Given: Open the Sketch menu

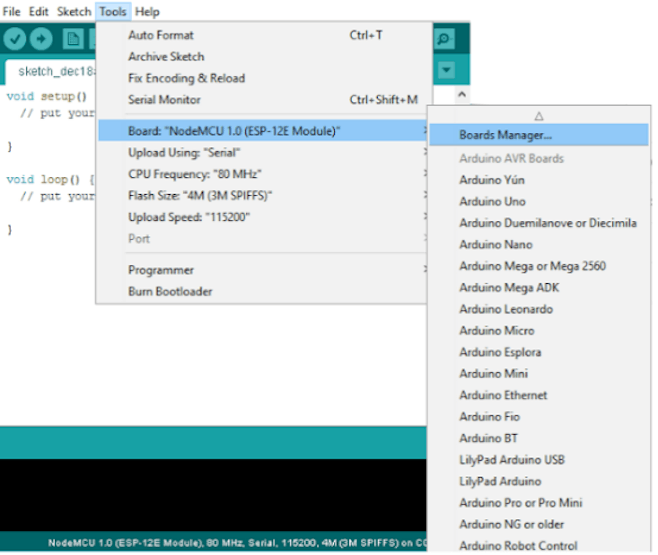Looking at the screenshot, I should tap(74, 11).
